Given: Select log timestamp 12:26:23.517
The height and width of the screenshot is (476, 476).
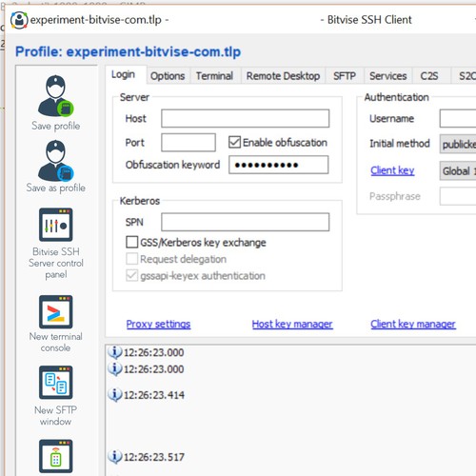Looking at the screenshot, I should [x=154, y=457].
